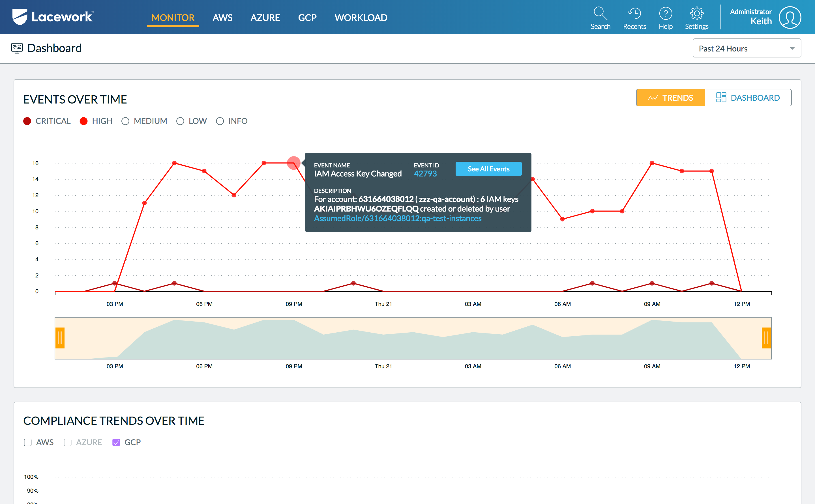
Task: Open the Search magnifier icon
Action: pyautogui.click(x=600, y=14)
